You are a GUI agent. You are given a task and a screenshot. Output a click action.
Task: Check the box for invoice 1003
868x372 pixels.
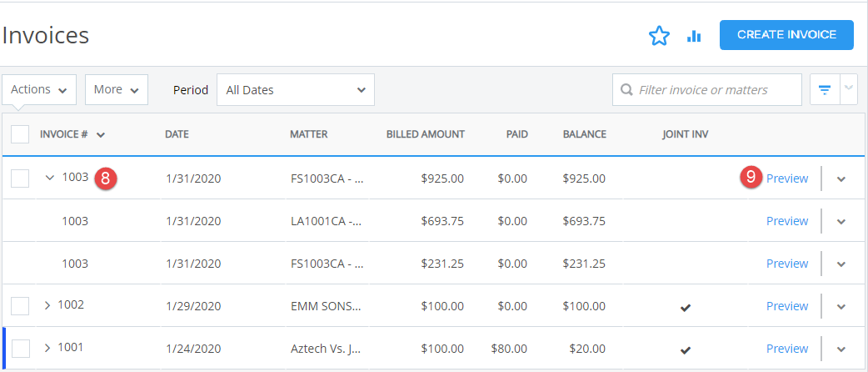click(x=20, y=178)
